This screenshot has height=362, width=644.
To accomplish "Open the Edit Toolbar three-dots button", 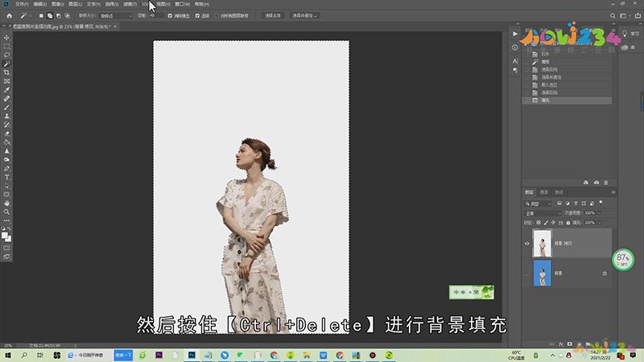I will 6,220.
